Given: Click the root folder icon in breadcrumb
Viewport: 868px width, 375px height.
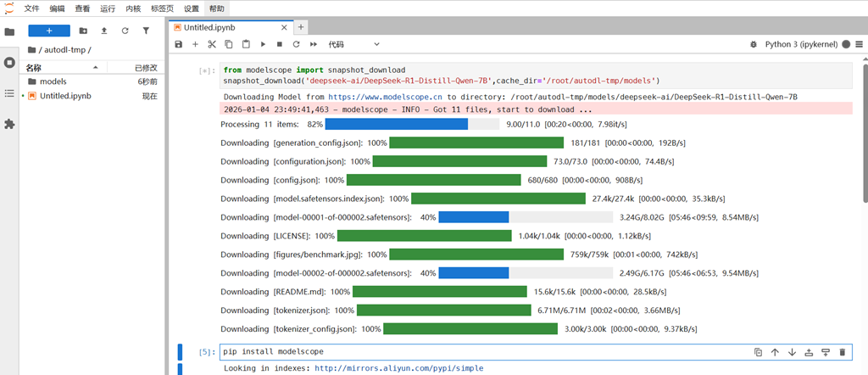Looking at the screenshot, I should [31, 50].
